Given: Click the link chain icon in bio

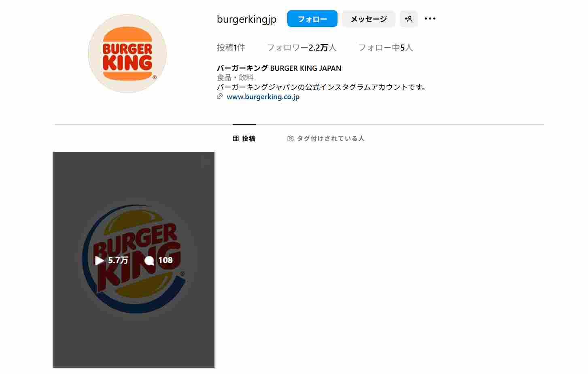Looking at the screenshot, I should (x=220, y=96).
